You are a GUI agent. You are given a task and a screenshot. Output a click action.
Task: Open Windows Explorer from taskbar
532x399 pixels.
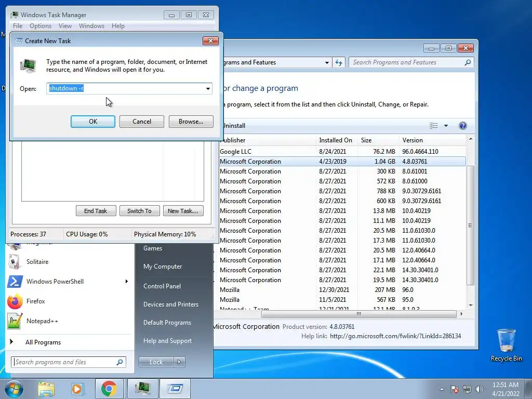click(46, 389)
